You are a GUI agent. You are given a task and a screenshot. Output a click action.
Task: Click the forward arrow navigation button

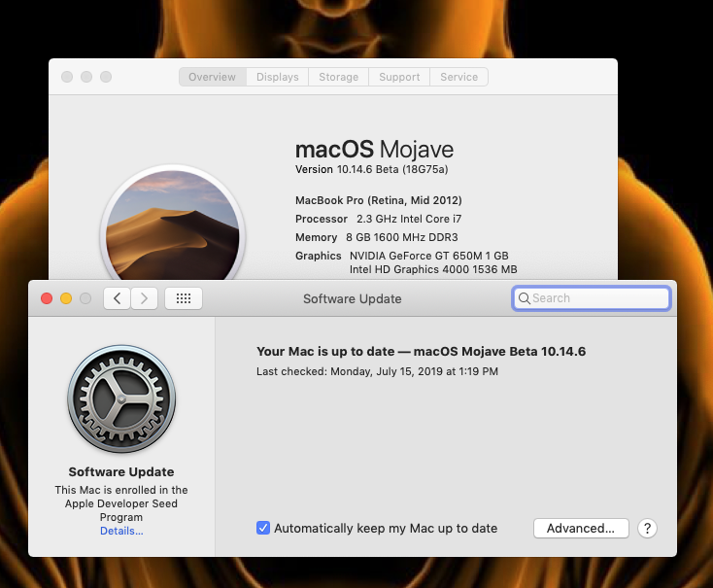pos(144,298)
